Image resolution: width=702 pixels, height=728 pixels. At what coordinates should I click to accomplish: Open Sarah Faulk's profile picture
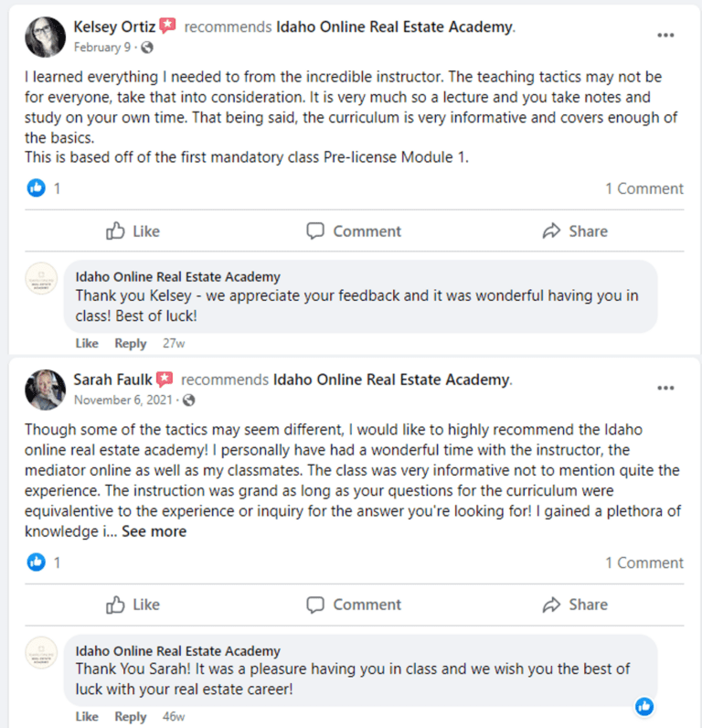pos(42,389)
